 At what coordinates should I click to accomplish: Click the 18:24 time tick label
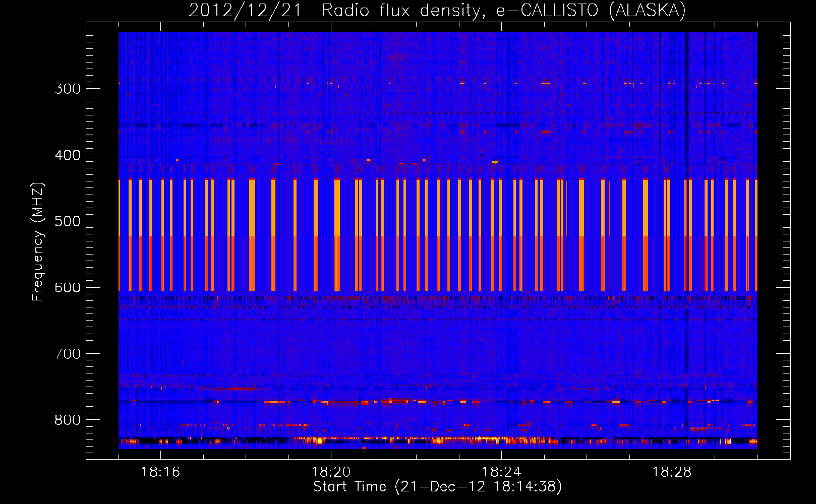point(501,472)
